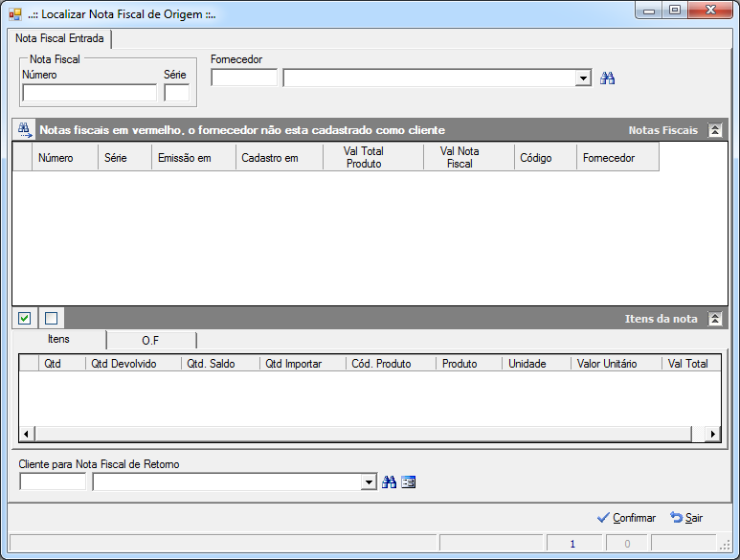Click the Sair button
Screen dimensions: 740x560
(x=686, y=518)
